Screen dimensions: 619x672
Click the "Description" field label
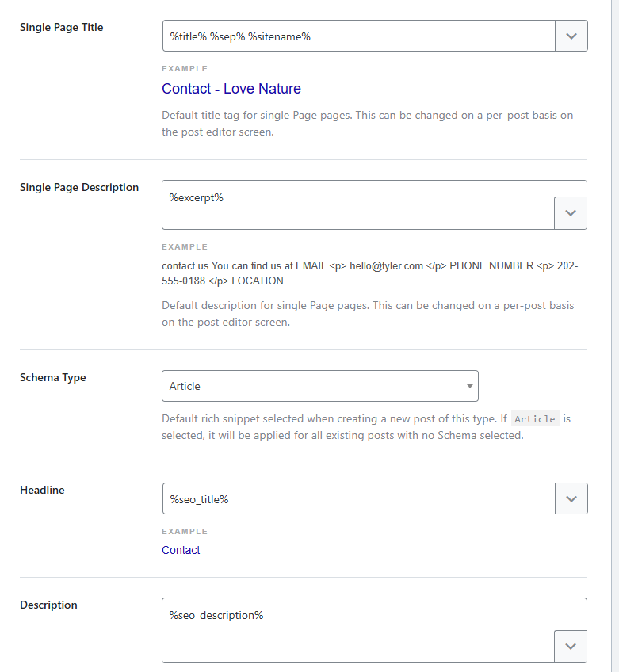[x=48, y=605]
